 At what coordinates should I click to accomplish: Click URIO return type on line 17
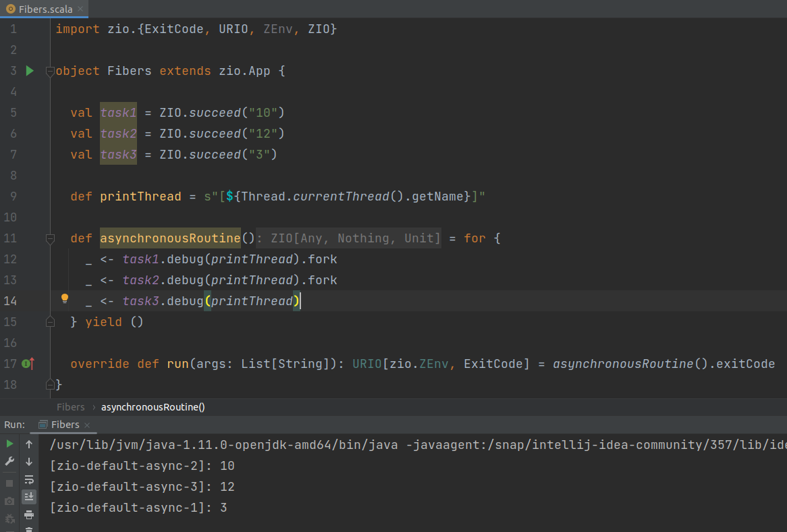[x=367, y=364]
